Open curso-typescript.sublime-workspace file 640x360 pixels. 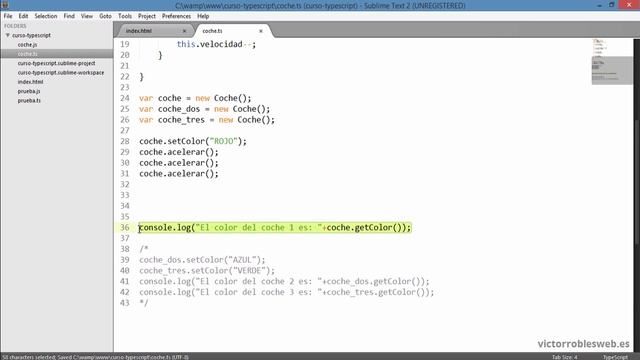[61, 73]
